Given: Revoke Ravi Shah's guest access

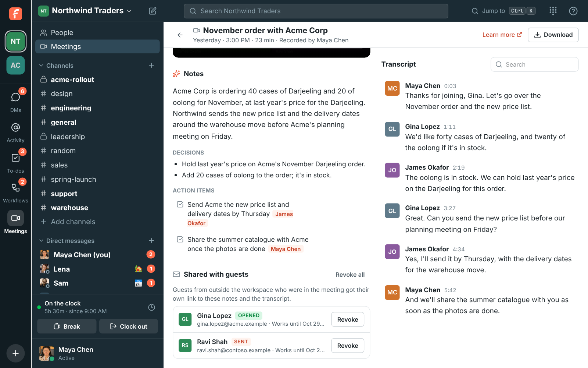Looking at the screenshot, I should coord(348,346).
